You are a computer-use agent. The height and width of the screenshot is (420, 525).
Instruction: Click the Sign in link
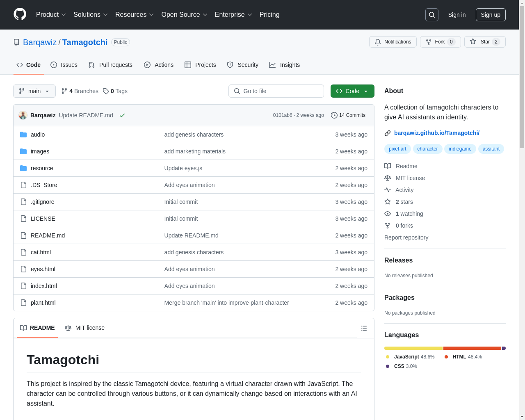(457, 15)
